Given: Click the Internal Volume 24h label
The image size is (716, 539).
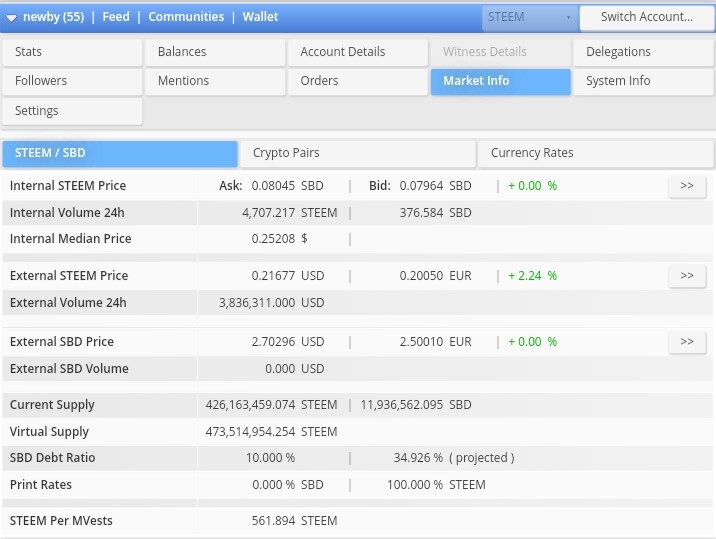Looking at the screenshot, I should 67,213.
